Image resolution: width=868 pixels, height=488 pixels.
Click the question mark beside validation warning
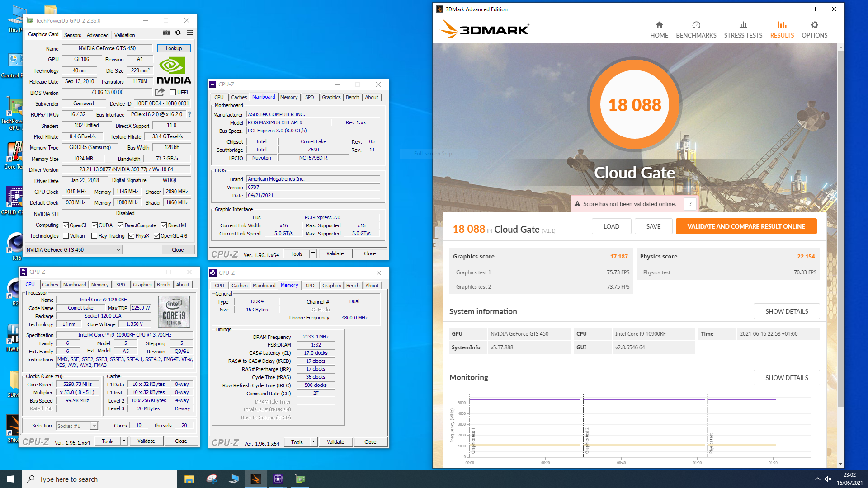(x=690, y=204)
